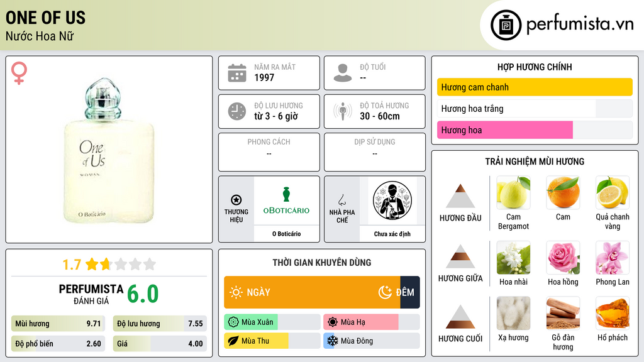Viewport: 644px width, 362px height.
Task: Click the Độ phổ biến 2.60 score bar
Action: click(x=58, y=344)
